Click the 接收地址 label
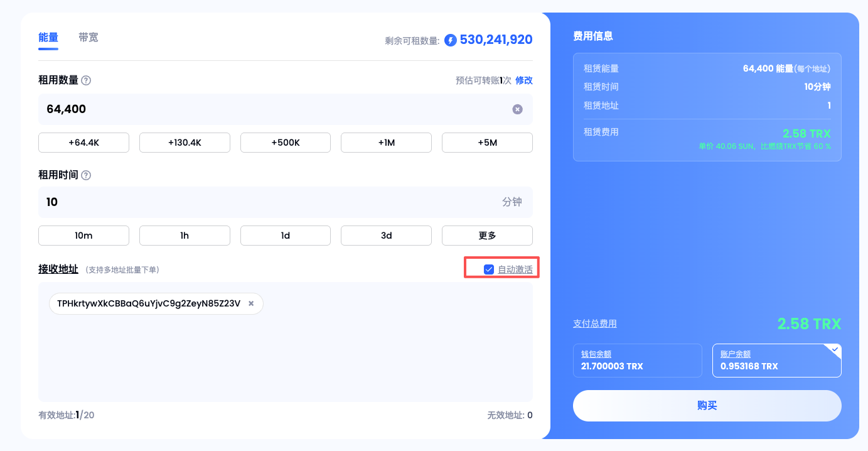Screen dimensions: 868x451 coord(58,269)
